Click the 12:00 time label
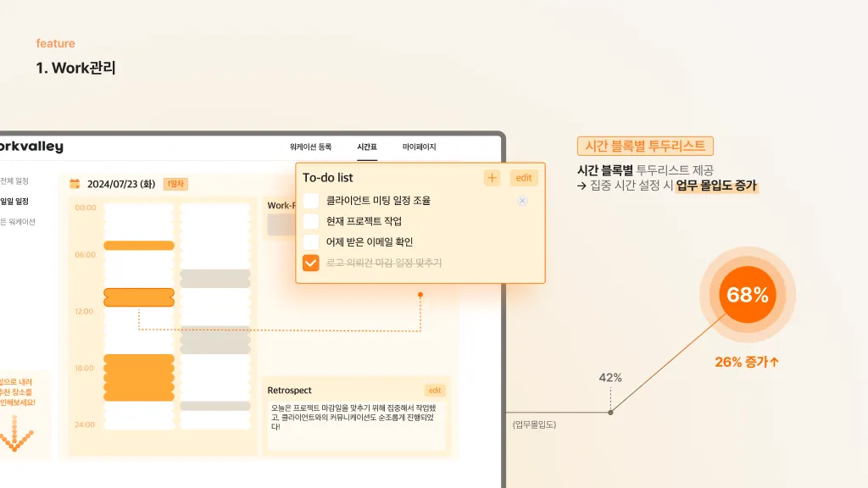The width and height of the screenshot is (868, 488). [x=84, y=312]
